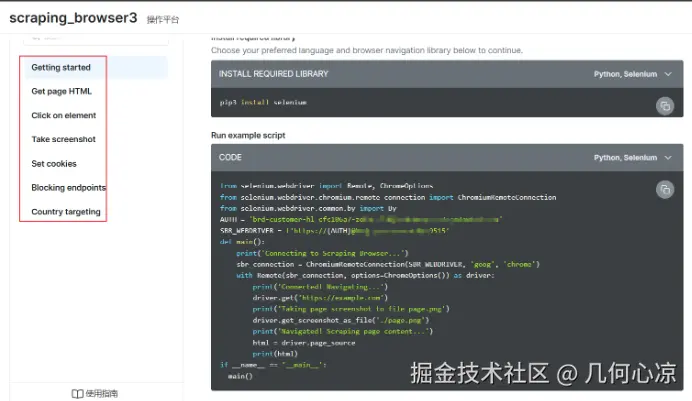Open the Set cookies example

click(54, 164)
